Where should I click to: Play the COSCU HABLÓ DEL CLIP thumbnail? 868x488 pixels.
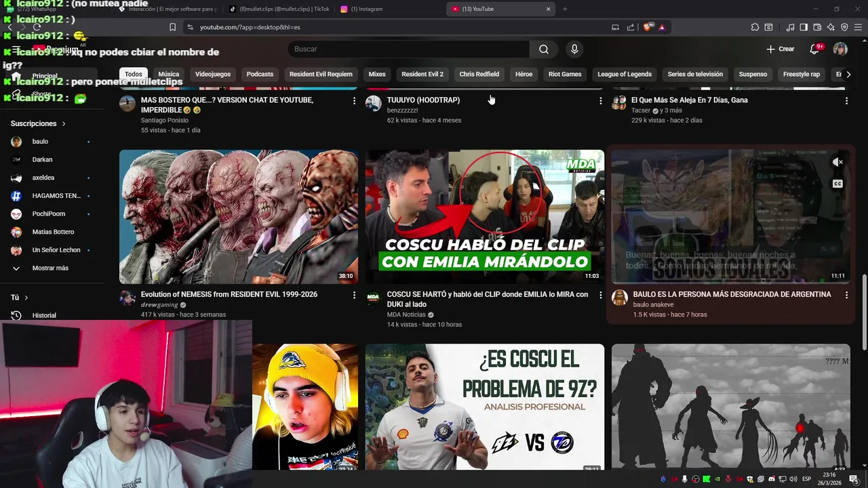click(485, 216)
